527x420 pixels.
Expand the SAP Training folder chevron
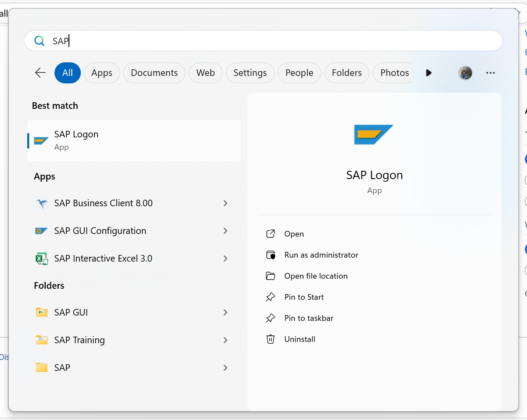coord(225,340)
